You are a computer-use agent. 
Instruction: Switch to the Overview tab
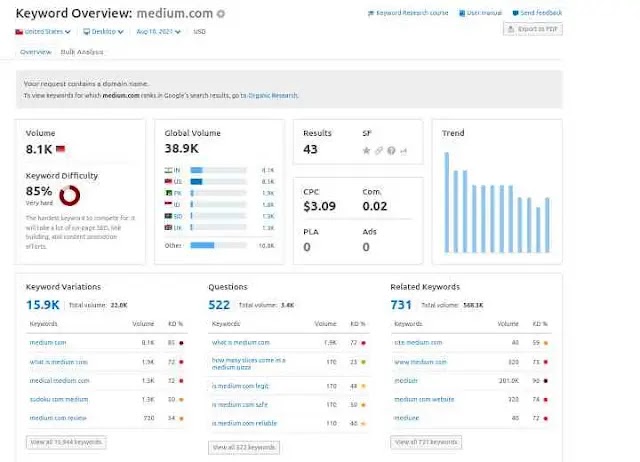point(36,52)
